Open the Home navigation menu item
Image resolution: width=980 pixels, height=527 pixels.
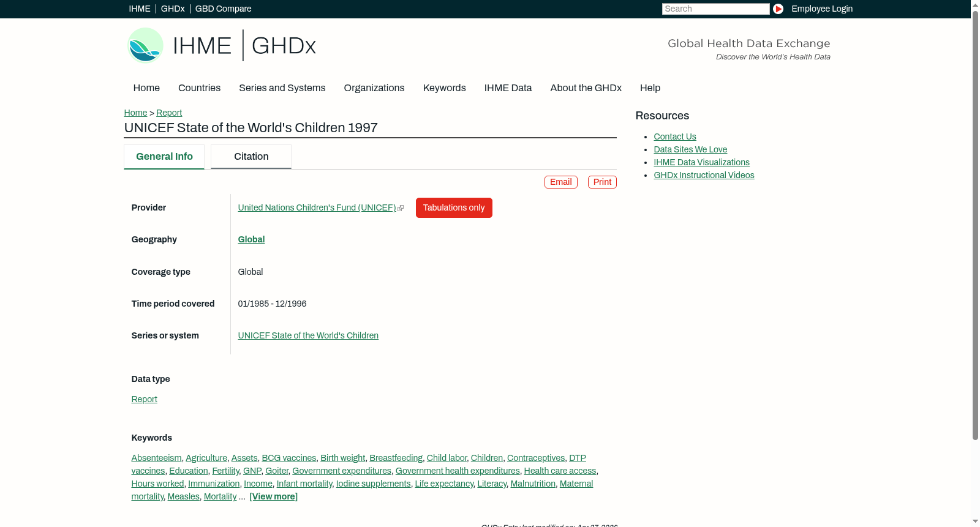(x=146, y=88)
